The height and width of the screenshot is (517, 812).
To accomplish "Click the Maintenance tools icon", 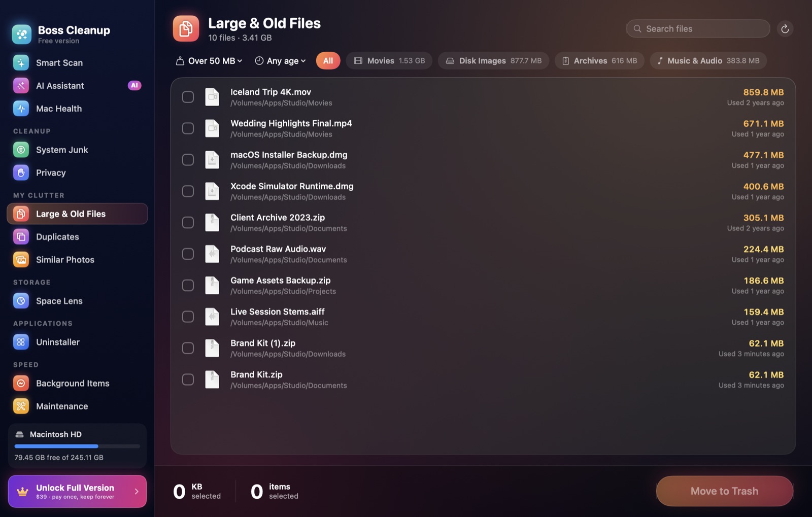I will coord(21,406).
